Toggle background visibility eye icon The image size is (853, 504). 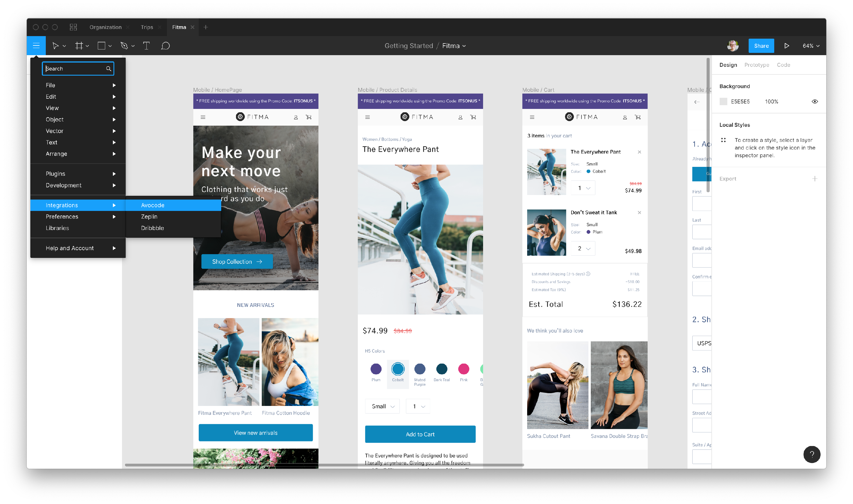pos(815,101)
